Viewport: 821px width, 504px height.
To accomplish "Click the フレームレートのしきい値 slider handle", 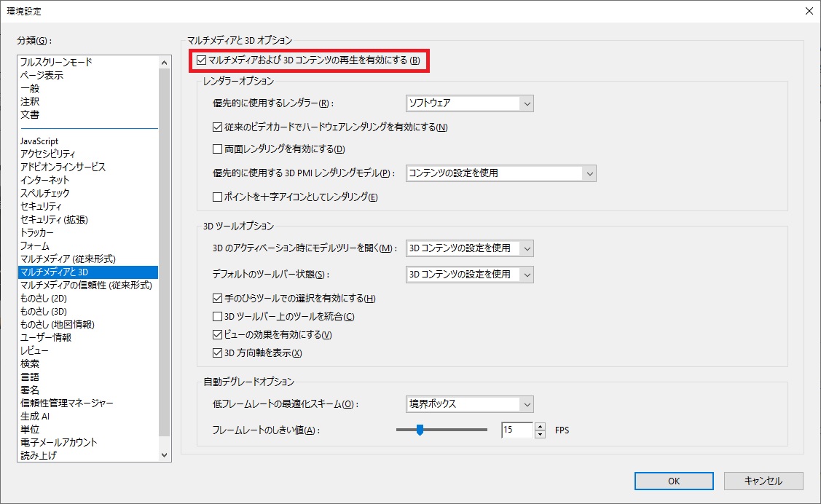I will click(x=420, y=430).
